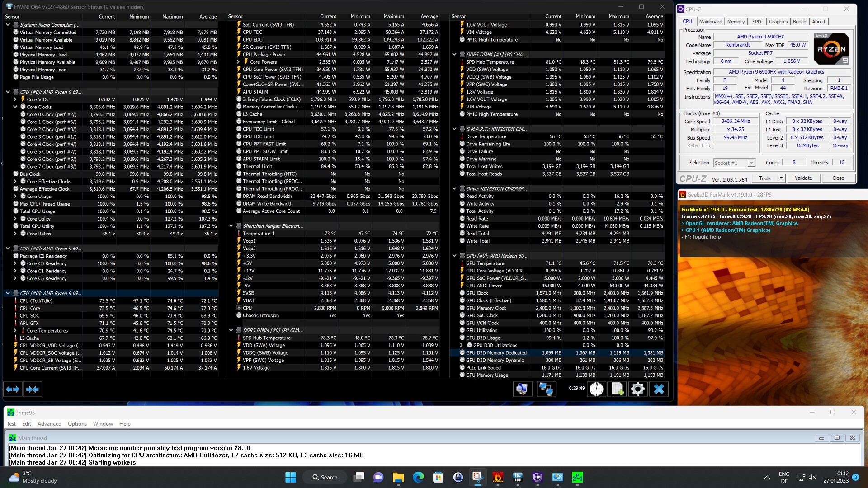This screenshot has width=868, height=488.
Task: Open the CPU-Z Tools dropdown arrow
Action: click(781, 178)
